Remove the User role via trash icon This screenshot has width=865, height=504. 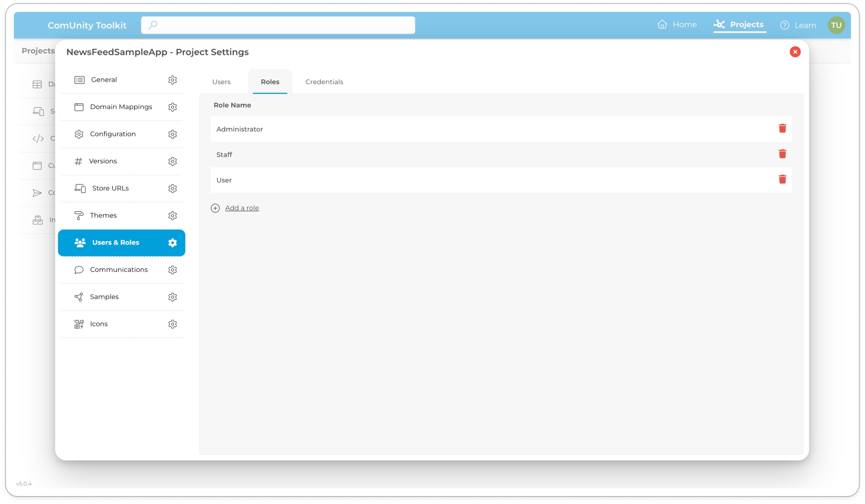(782, 180)
